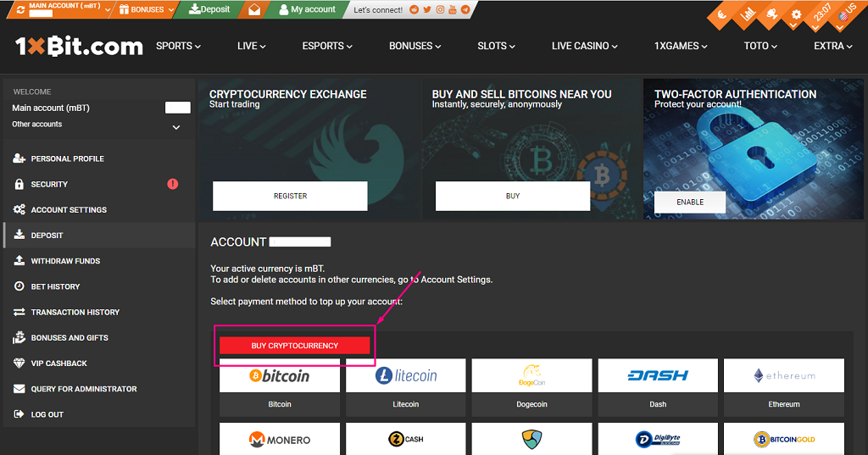
Task: Select Dogecoin payment method
Action: (x=532, y=387)
